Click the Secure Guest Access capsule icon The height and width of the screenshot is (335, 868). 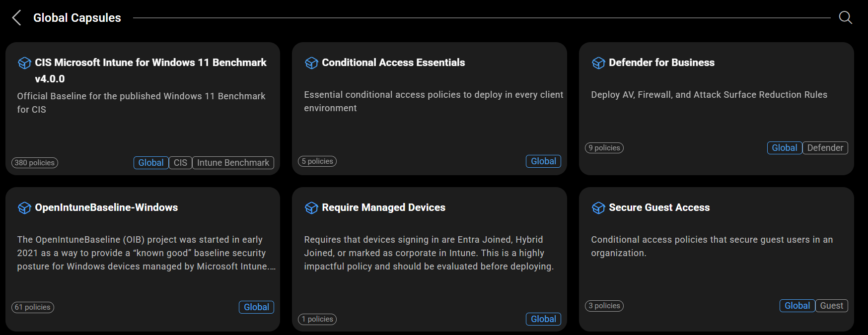point(598,208)
